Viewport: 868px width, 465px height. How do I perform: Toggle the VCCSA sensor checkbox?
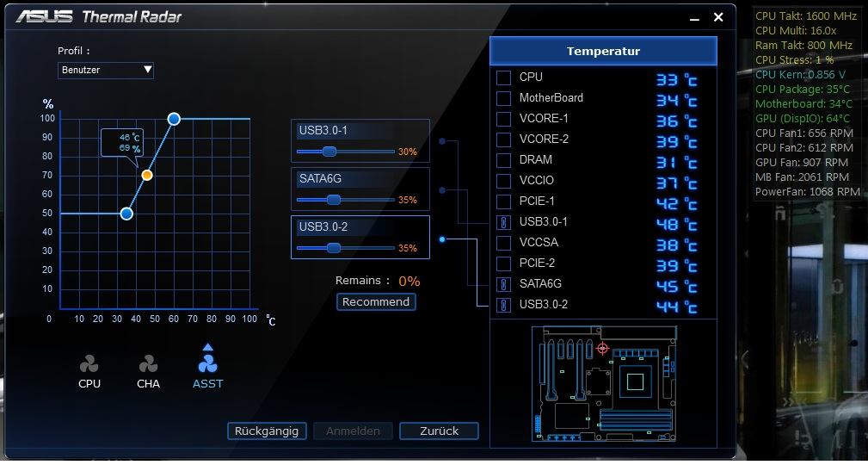pyautogui.click(x=503, y=243)
